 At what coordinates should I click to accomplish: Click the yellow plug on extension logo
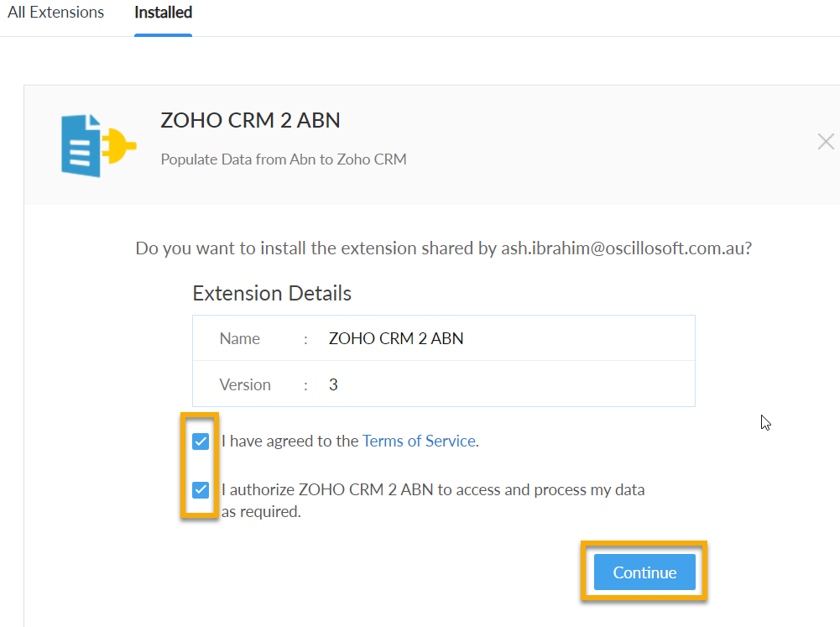point(119,145)
